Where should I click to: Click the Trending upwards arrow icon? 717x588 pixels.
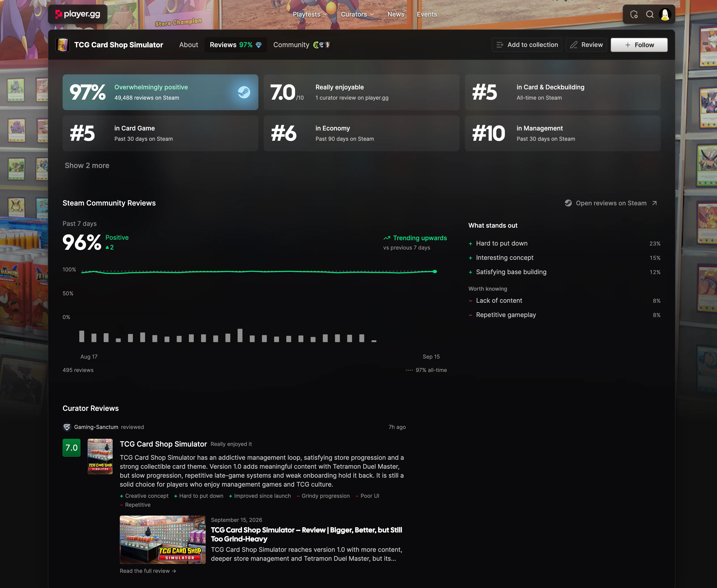pyautogui.click(x=387, y=238)
